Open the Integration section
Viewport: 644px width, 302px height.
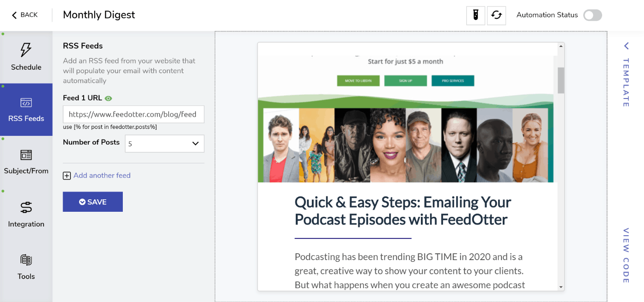pyautogui.click(x=26, y=215)
